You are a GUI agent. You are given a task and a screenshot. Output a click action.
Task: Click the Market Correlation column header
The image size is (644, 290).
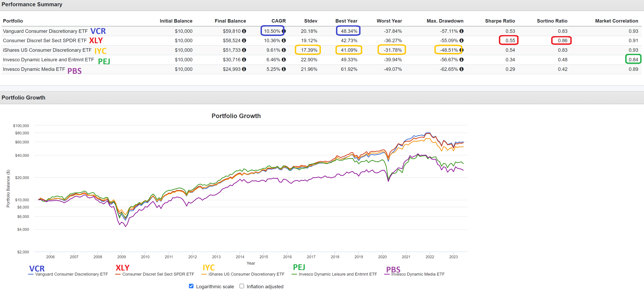(x=617, y=21)
